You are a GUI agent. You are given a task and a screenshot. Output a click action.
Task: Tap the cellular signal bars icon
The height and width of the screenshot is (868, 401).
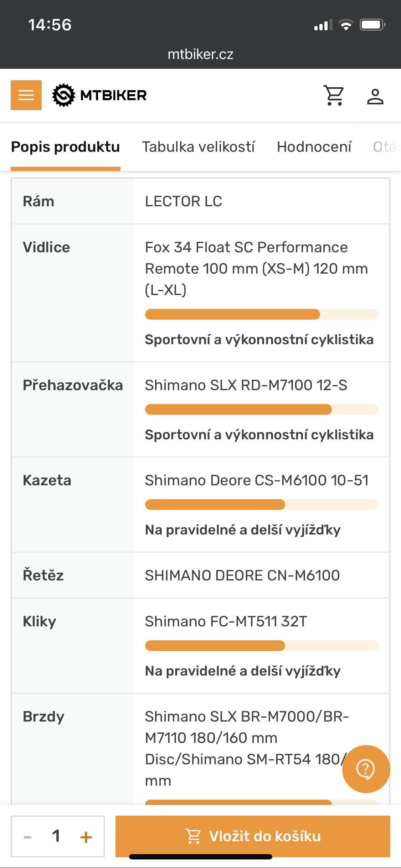(x=323, y=25)
